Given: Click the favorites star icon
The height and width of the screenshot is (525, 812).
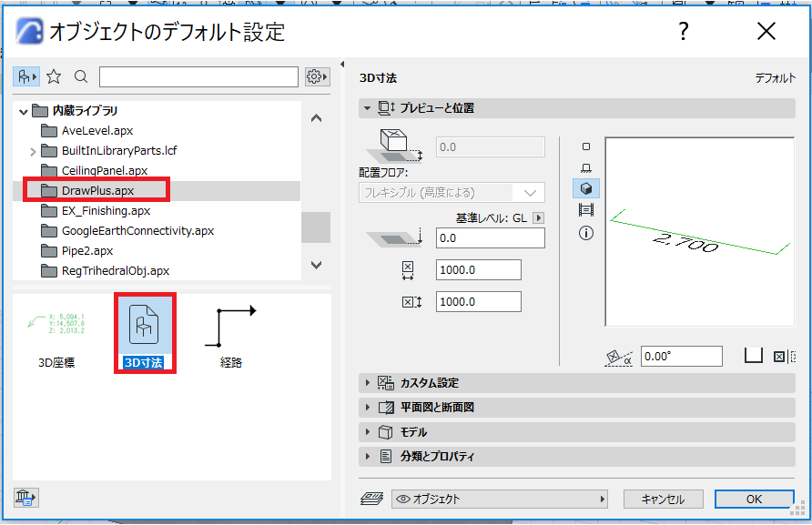Looking at the screenshot, I should [54, 76].
